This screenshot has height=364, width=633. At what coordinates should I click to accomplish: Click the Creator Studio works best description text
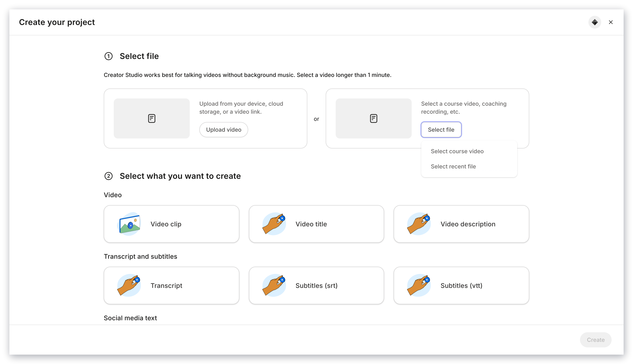248,75
